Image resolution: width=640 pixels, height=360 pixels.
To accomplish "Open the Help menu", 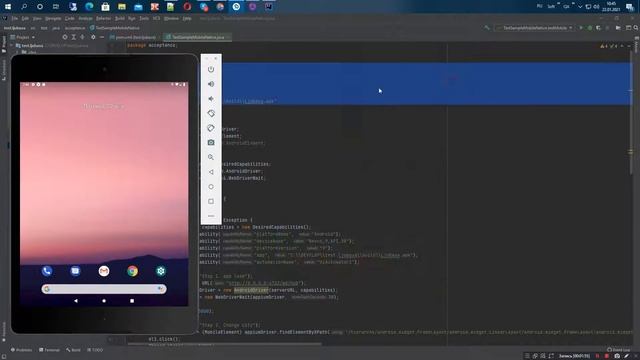I will (x=187, y=18).
